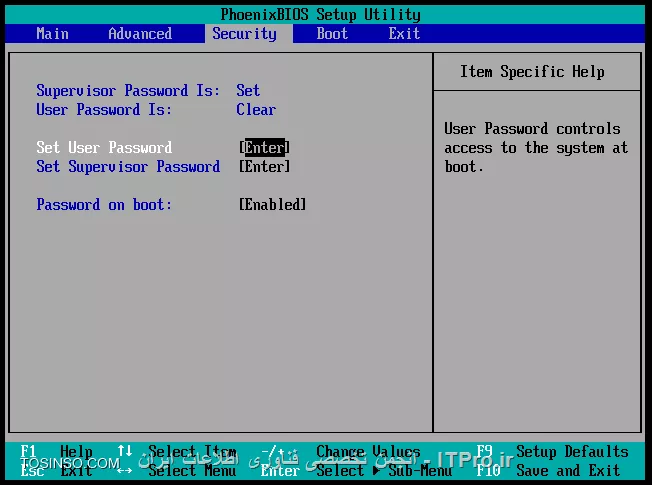Click the Set status of supervisor password

click(x=248, y=91)
